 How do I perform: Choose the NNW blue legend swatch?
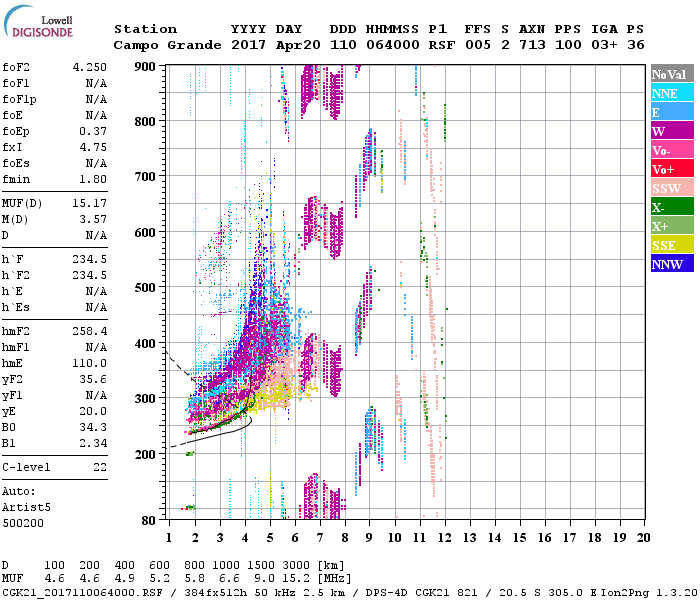[672, 263]
